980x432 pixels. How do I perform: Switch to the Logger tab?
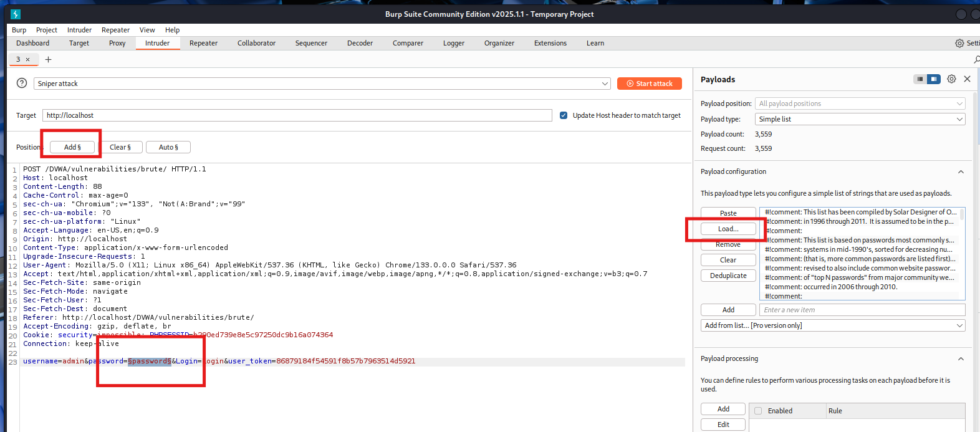pos(454,43)
